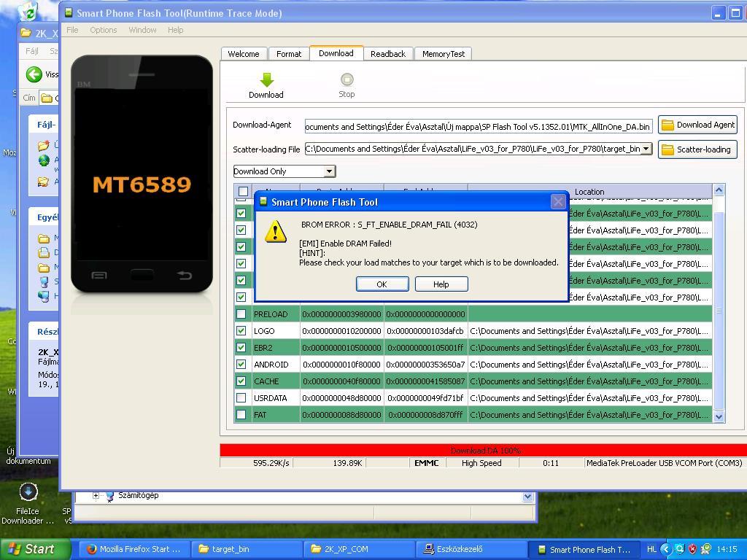Open the 2K_XP_COM taskbar window
Screen dimensions: 747x560
point(359,549)
